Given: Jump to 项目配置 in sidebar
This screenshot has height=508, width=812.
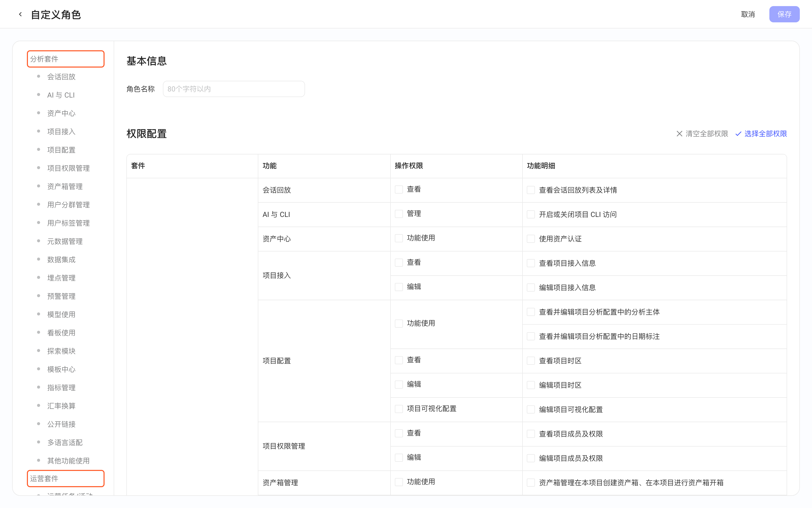Looking at the screenshot, I should tap(61, 150).
